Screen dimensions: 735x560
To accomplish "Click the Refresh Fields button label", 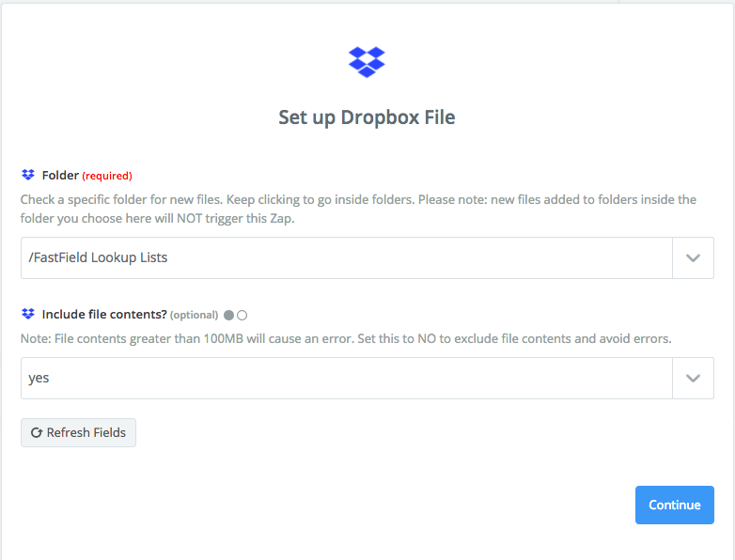I will coord(86,433).
